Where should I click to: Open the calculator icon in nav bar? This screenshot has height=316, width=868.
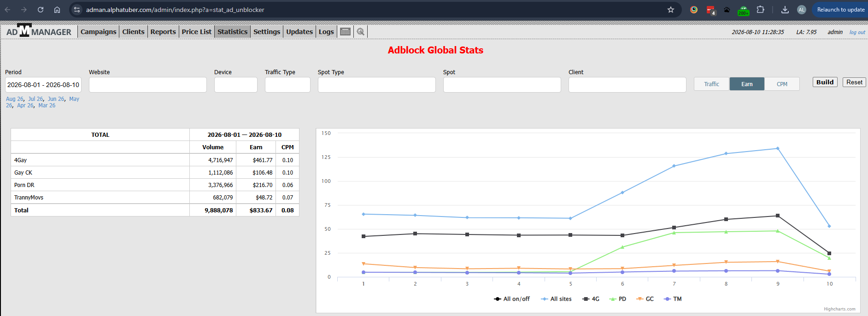pyautogui.click(x=346, y=32)
